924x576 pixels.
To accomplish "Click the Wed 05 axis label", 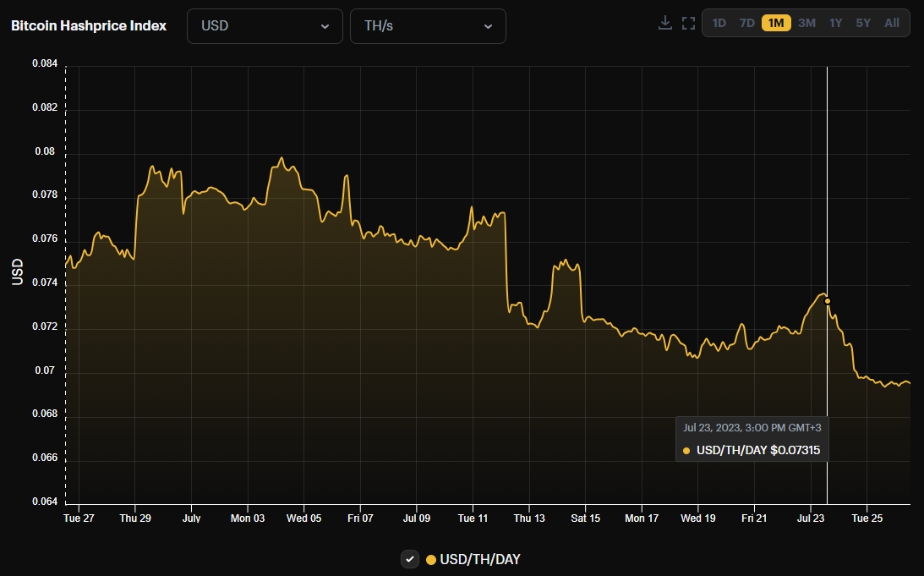I will (x=304, y=518).
